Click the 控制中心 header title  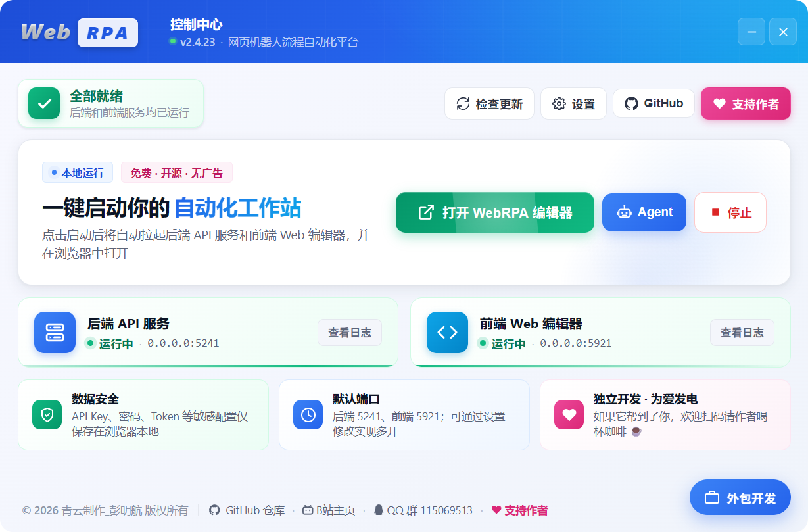pos(197,25)
